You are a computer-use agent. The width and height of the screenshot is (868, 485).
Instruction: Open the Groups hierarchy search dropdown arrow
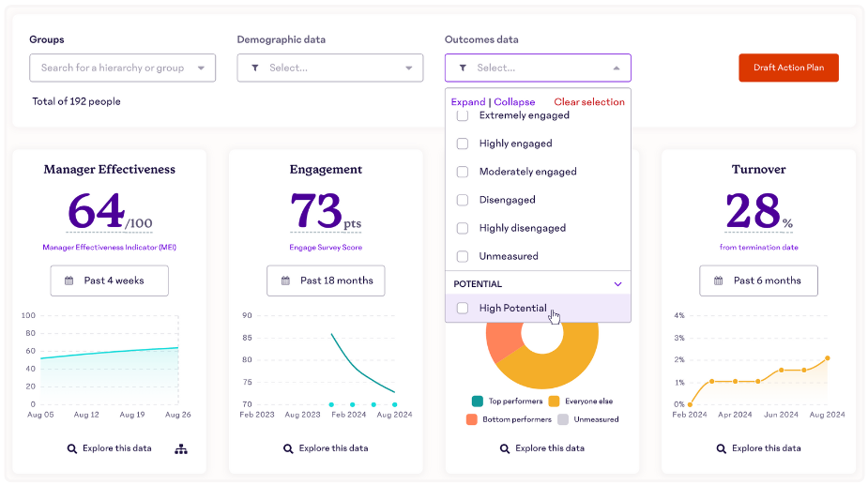(201, 68)
